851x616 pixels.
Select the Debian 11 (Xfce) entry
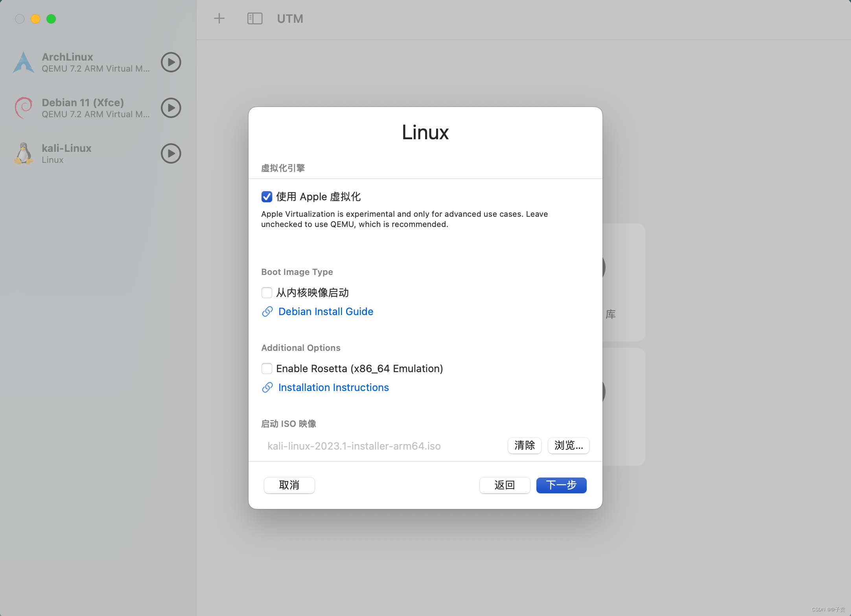[x=98, y=108]
